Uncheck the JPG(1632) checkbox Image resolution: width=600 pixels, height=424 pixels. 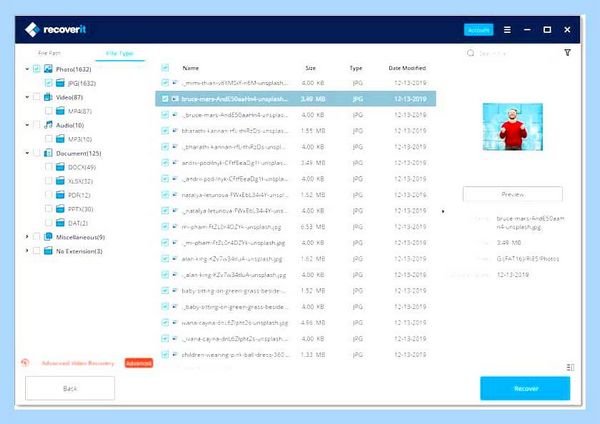pyautogui.click(x=49, y=83)
